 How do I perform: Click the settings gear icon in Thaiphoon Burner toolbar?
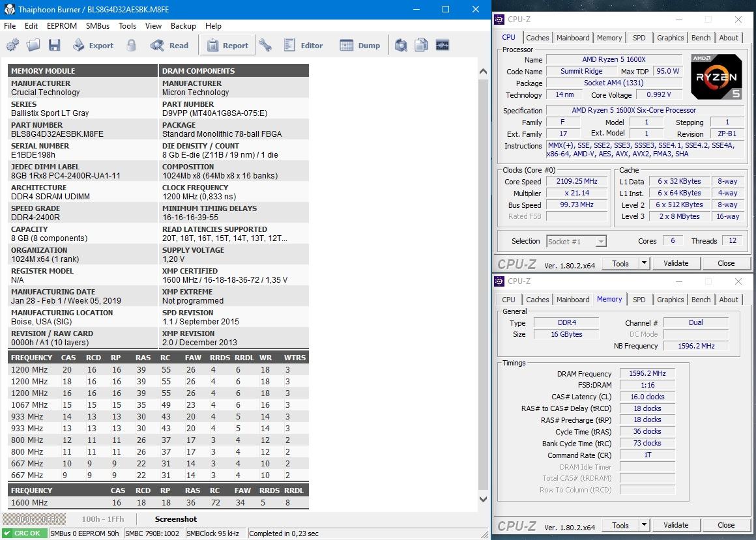(x=12, y=46)
